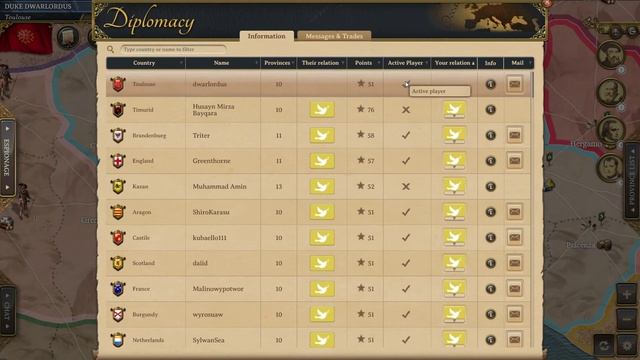Open the settings gear on map
Viewport: 640px width, 360px height.
pyautogui.click(x=627, y=345)
